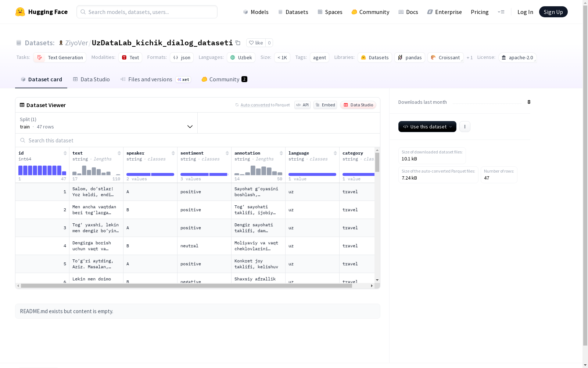This screenshot has height=368, width=588.
Task: Click the cell 'Konkret joy taklifi, kelishuv'
Action: 258,264
